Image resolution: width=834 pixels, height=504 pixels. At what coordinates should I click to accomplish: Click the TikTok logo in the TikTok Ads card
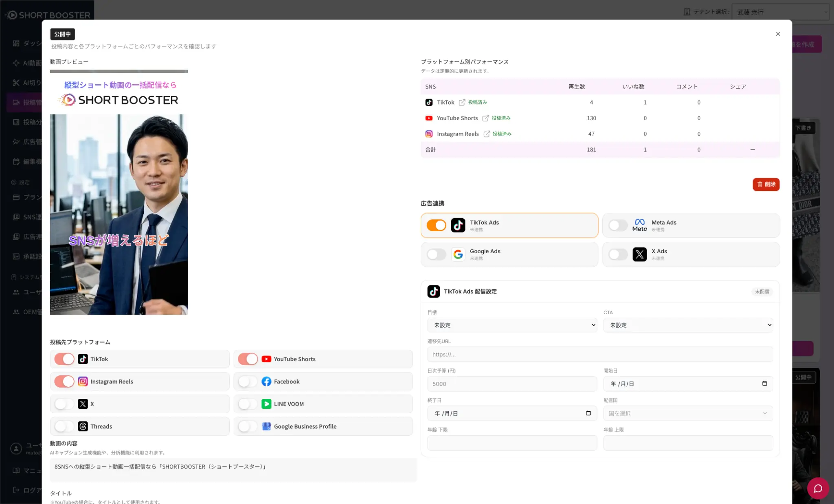pyautogui.click(x=458, y=225)
